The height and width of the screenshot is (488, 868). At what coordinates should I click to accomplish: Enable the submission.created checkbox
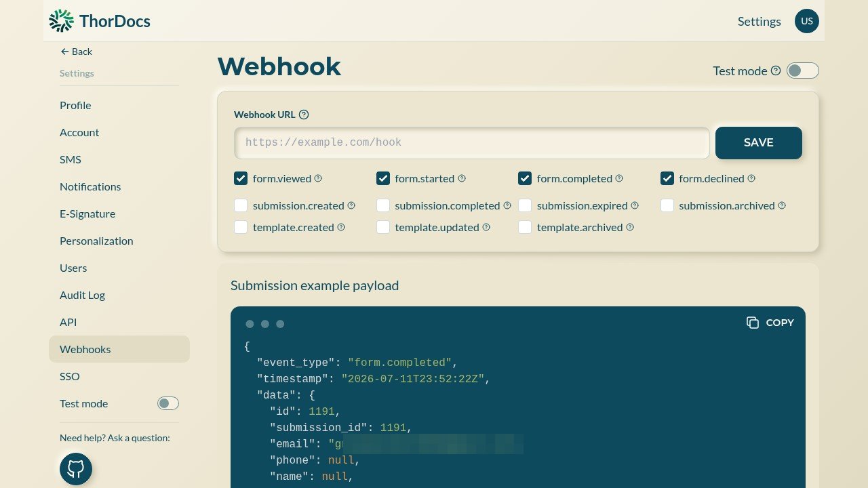[x=241, y=205]
